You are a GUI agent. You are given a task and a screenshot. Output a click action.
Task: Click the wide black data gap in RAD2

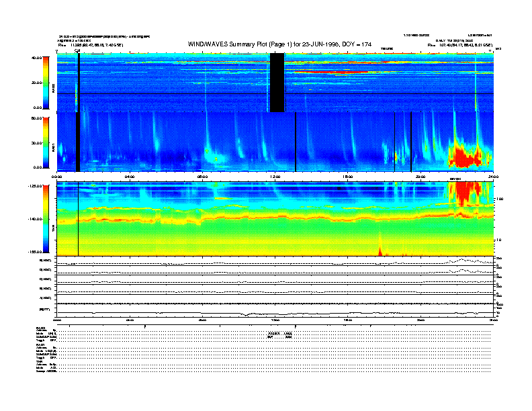[277, 83]
